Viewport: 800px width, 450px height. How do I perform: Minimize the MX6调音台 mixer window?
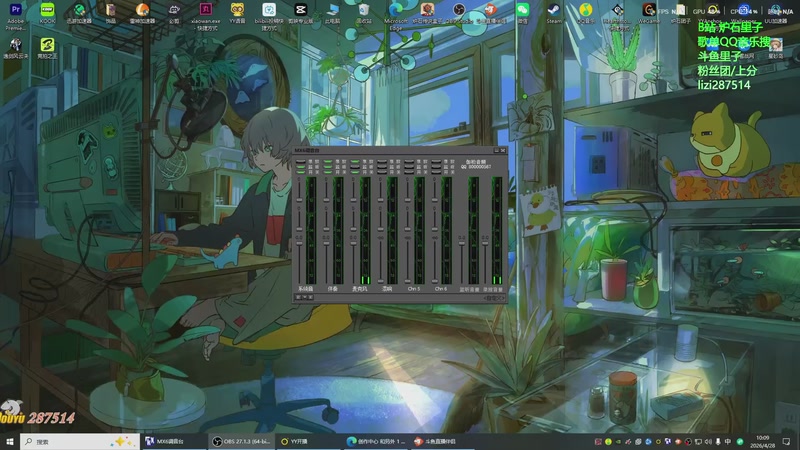496,150
